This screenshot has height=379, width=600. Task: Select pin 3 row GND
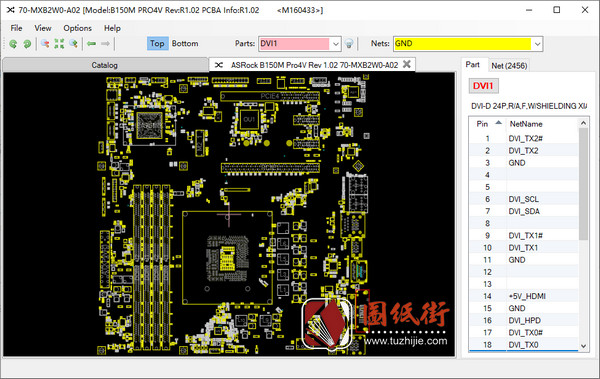[524, 163]
